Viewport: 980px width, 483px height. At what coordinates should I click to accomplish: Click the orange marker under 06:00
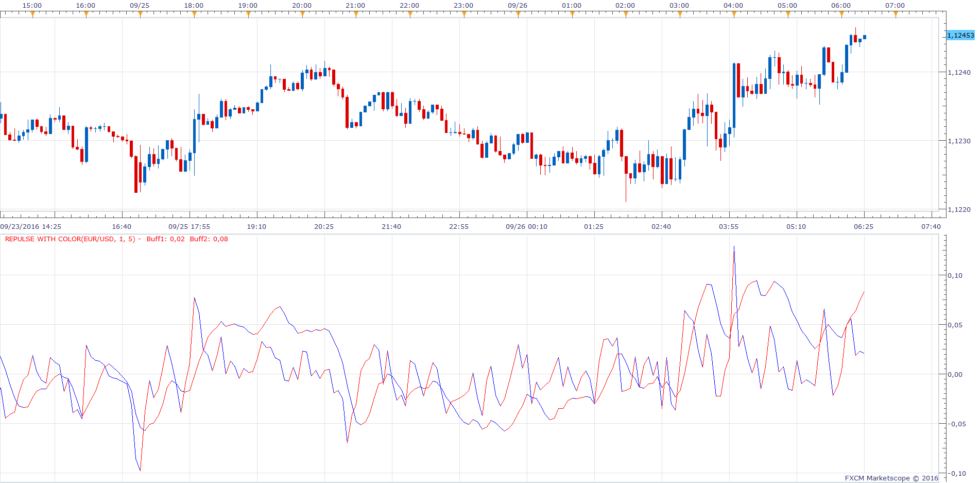(842, 14)
